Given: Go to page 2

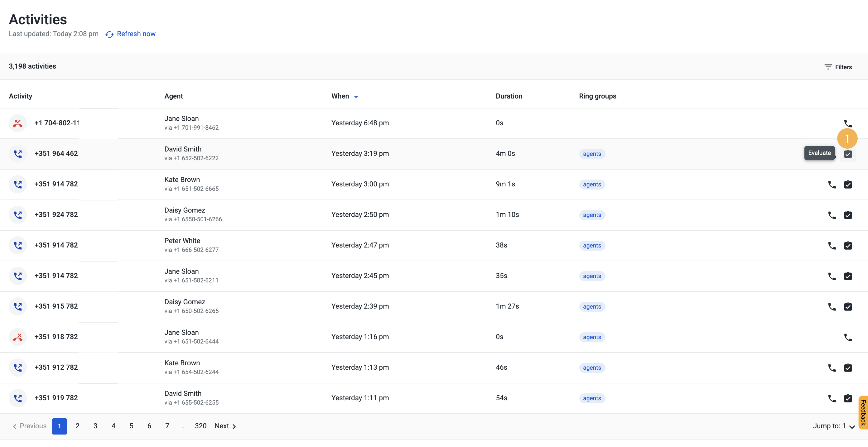Looking at the screenshot, I should pyautogui.click(x=78, y=426).
